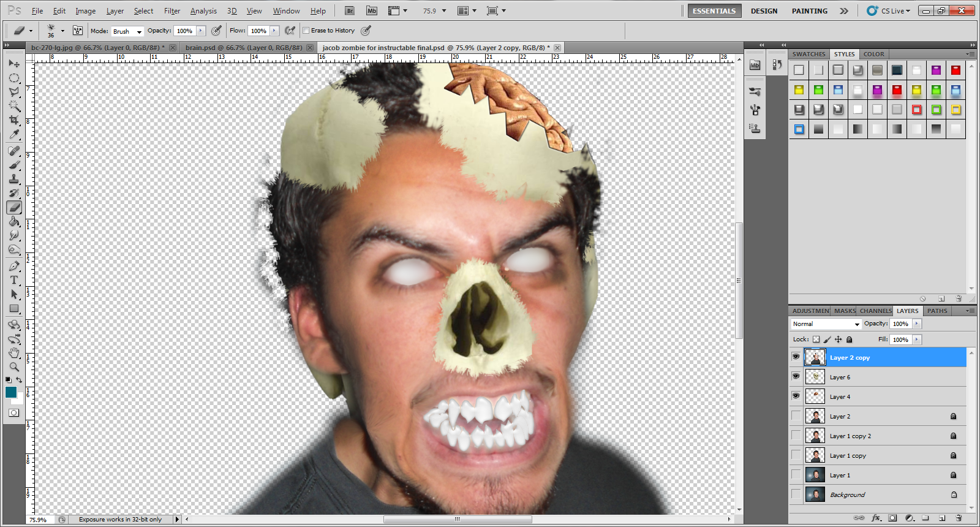Open the Filter menu
This screenshot has height=527, width=980.
(x=172, y=11)
